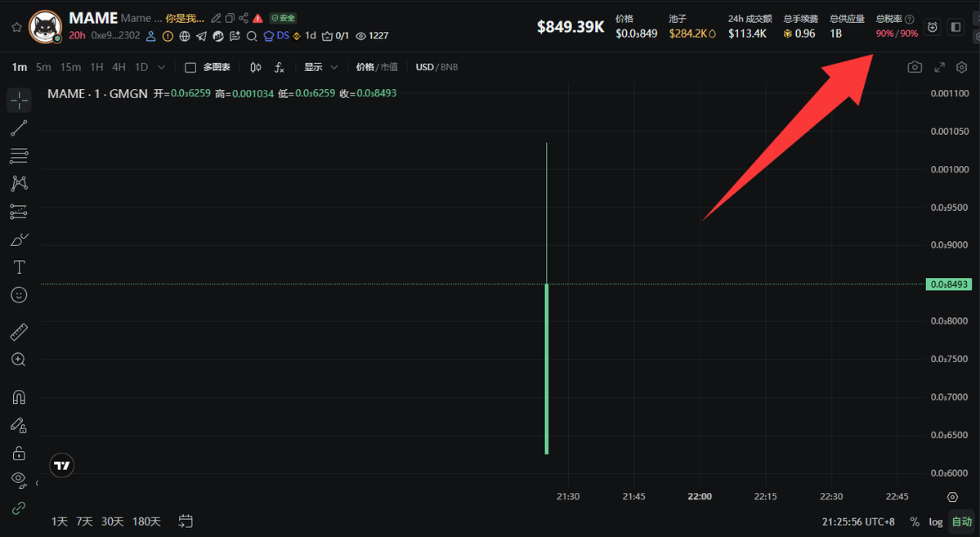Toggle hide all drawings eye

[x=20, y=479]
